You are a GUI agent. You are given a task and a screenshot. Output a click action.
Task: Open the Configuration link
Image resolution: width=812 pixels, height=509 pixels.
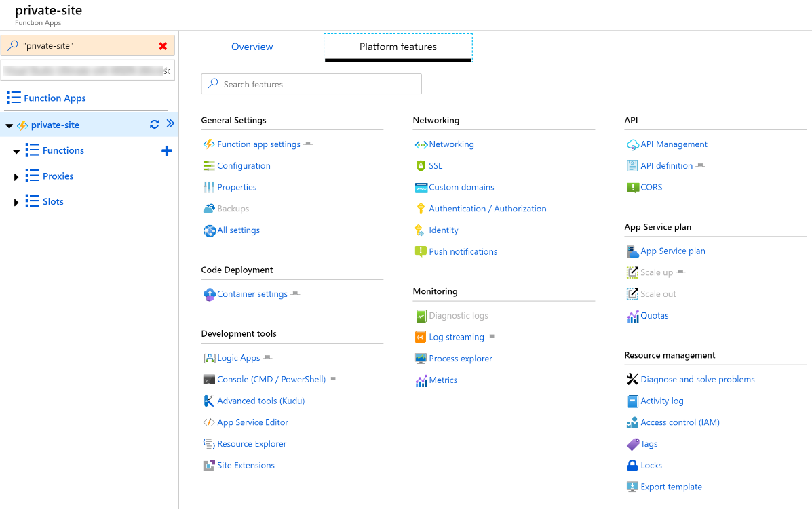click(244, 166)
